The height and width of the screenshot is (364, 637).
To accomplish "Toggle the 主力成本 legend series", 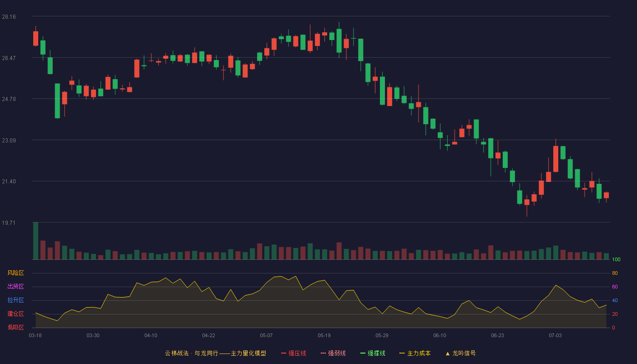I will (415, 353).
